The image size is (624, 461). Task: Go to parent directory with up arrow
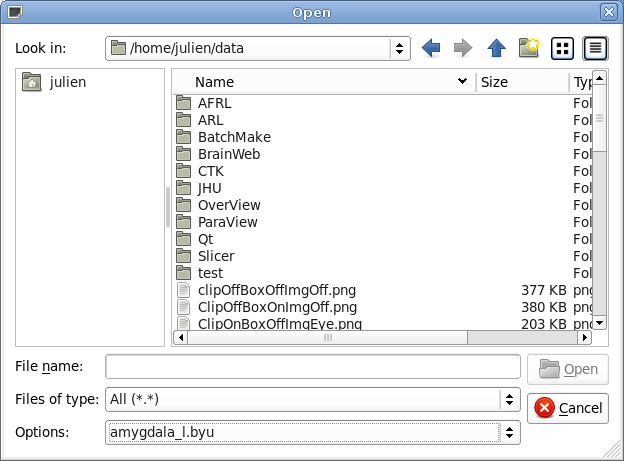496,48
